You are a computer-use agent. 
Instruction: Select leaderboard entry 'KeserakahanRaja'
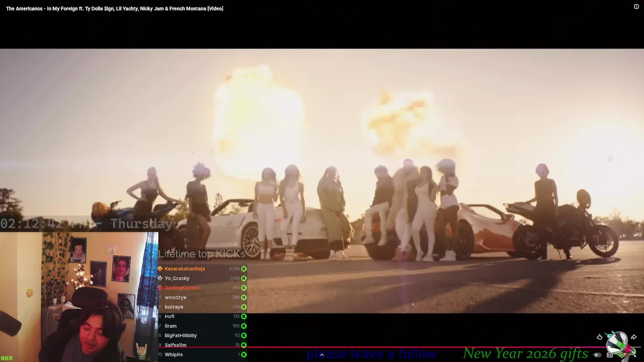[185, 269]
